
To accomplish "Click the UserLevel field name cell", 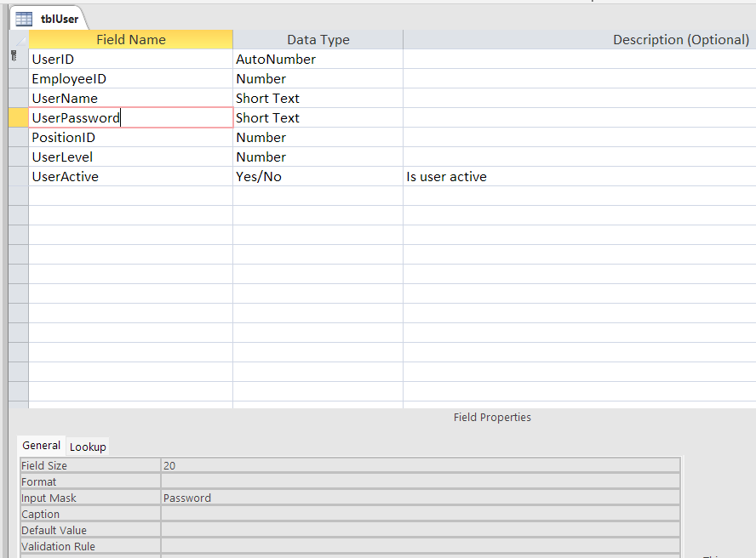I will (130, 157).
